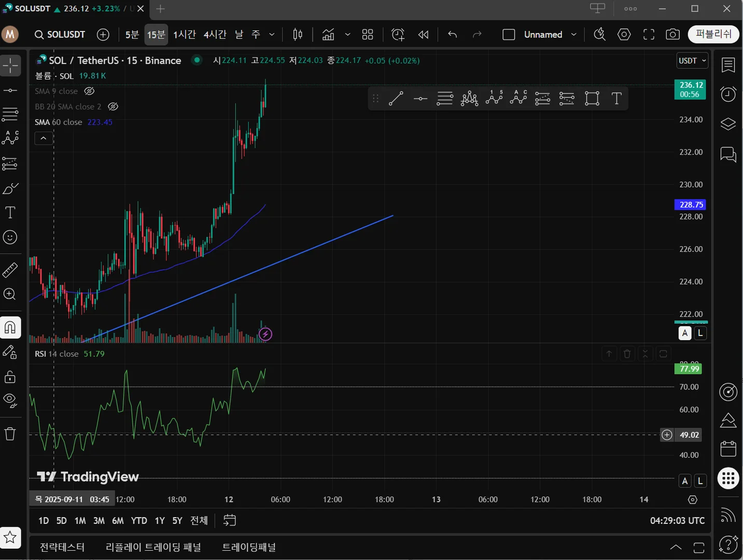Open the candlestick chart type menu
The image size is (743, 560).
click(x=298, y=35)
